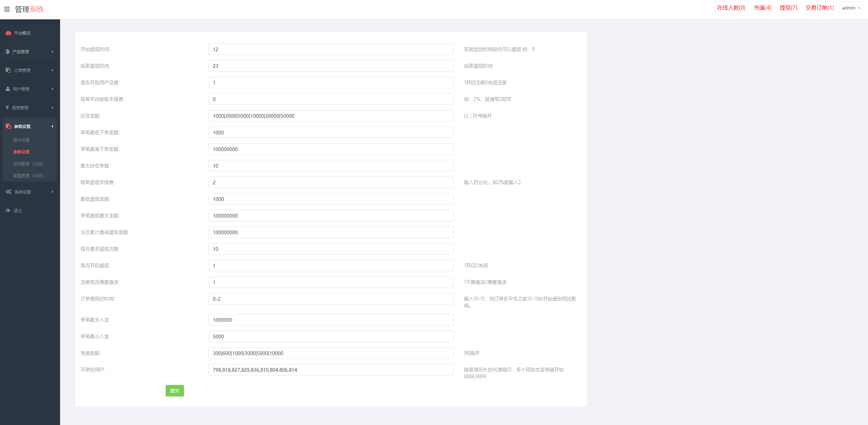The height and width of the screenshot is (425, 868).
Task: Click the 用户管理 user icon
Action: pyautogui.click(x=8, y=89)
